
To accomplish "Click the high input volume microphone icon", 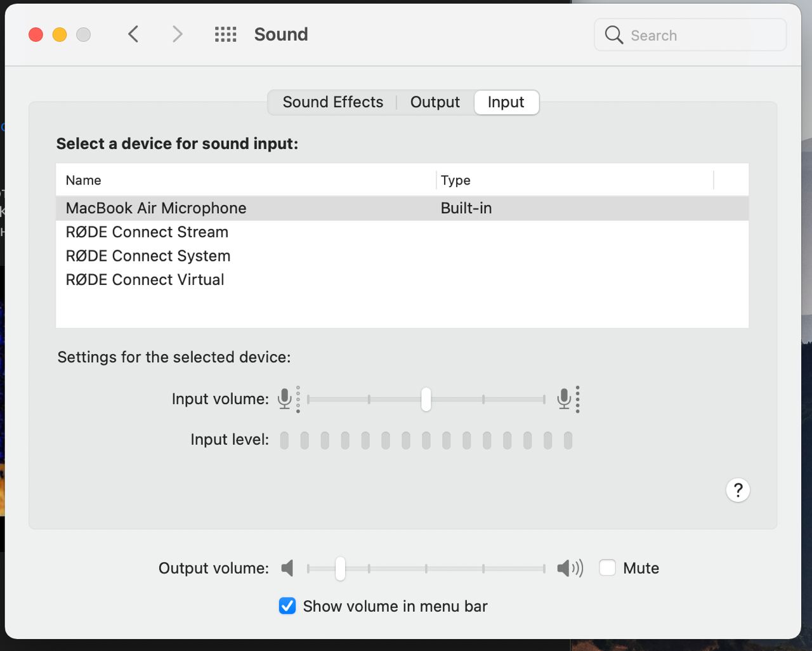I will pyautogui.click(x=564, y=399).
